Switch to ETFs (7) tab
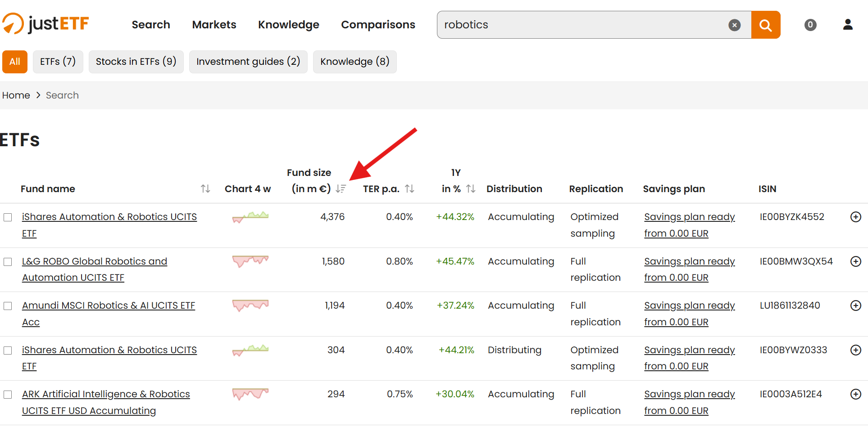This screenshot has height=427, width=868. tap(58, 62)
